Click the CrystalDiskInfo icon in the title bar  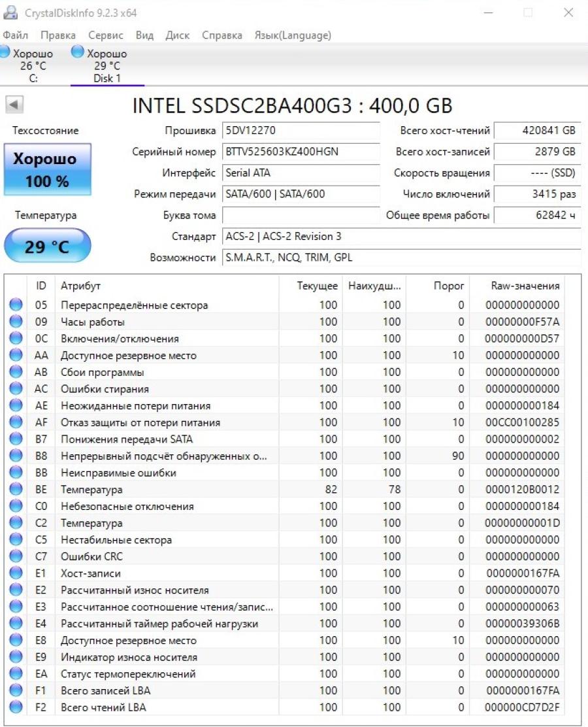tap(11, 11)
